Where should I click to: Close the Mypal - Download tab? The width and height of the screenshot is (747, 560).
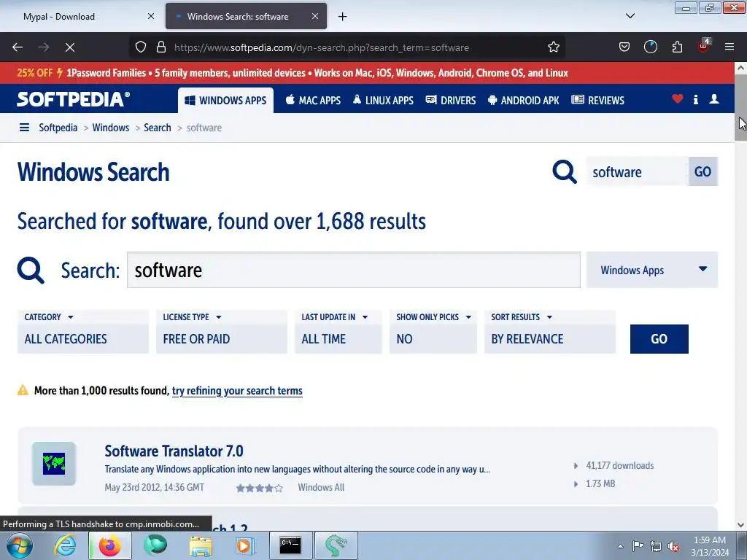click(x=151, y=16)
